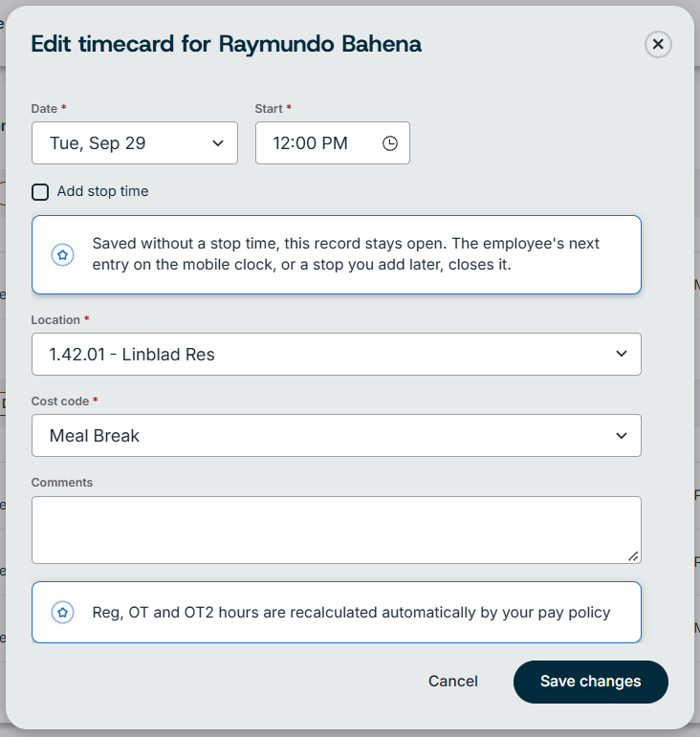Click the info icon beside stop time notice
700x737 pixels.
coord(62,255)
